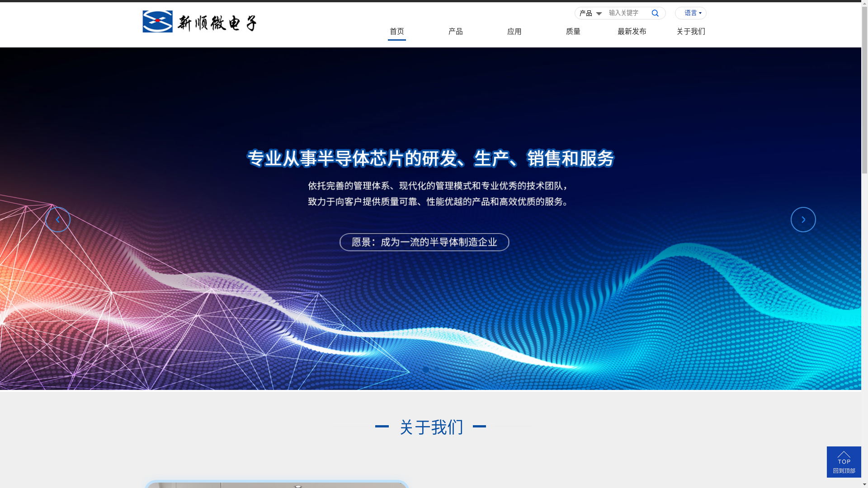Open the 首页 navigation tab

(x=396, y=32)
